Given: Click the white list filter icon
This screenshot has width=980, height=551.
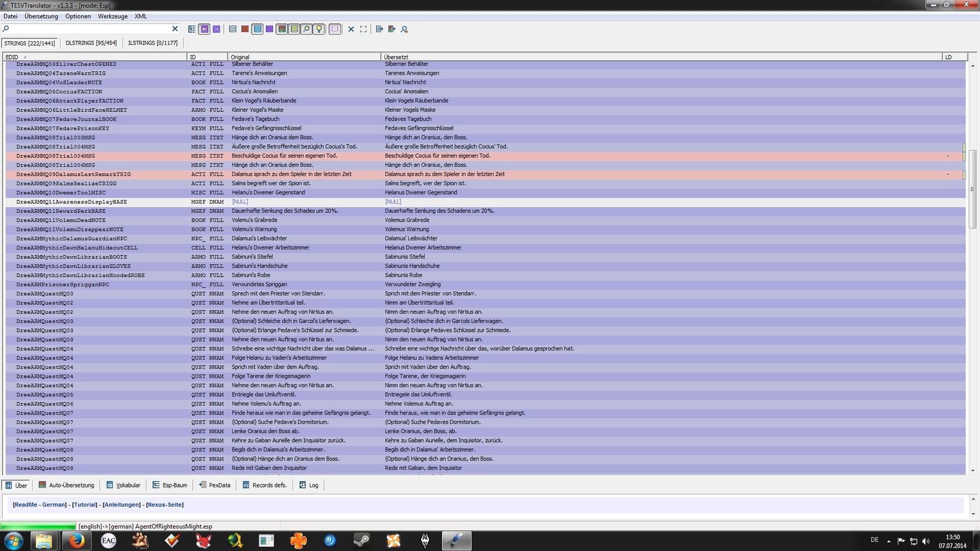Looking at the screenshot, I should coord(233,29).
